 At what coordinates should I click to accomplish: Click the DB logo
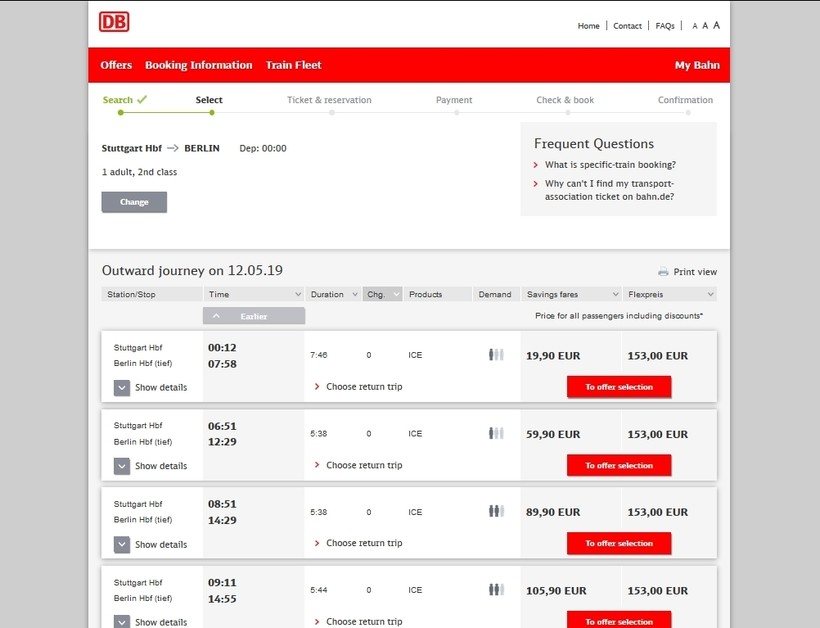tap(114, 22)
